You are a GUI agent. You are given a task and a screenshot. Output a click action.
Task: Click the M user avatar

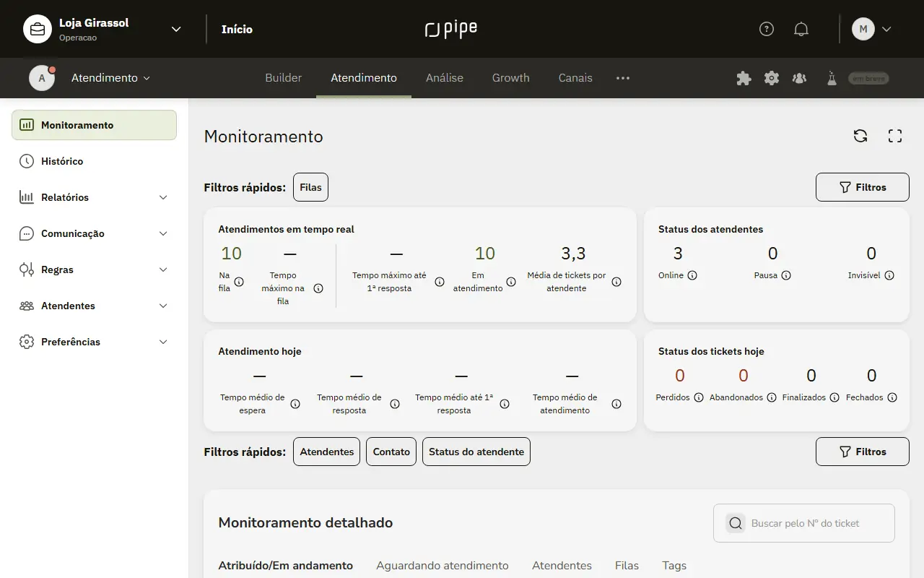[863, 29]
